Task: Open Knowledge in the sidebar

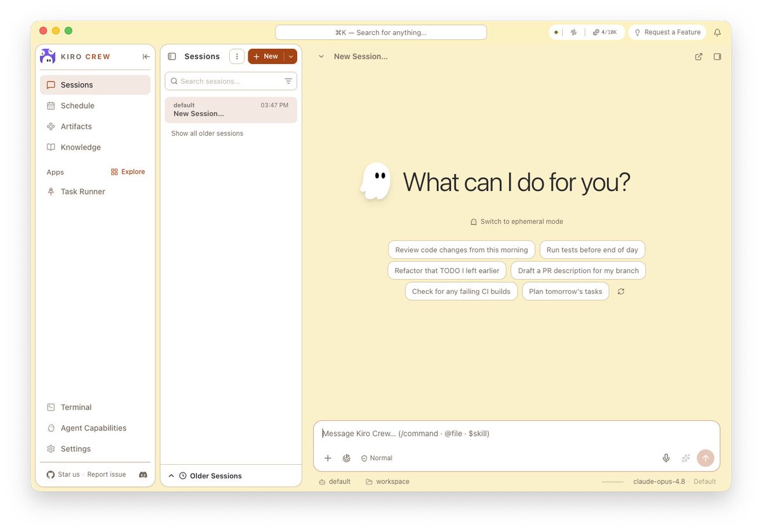Action: coord(95,147)
